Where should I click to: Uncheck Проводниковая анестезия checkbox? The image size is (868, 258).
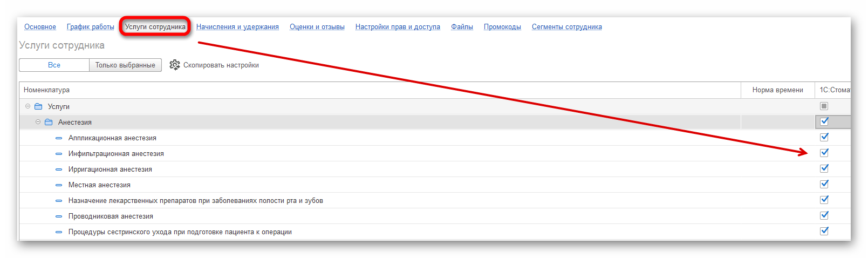tap(824, 215)
